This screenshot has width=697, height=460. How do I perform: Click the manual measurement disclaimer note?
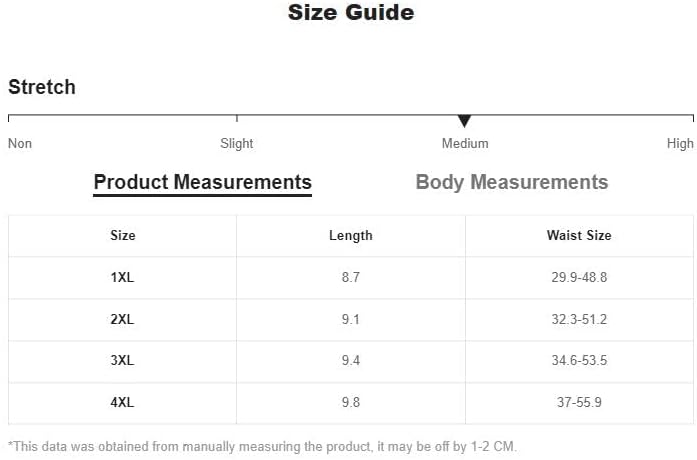pos(262,446)
